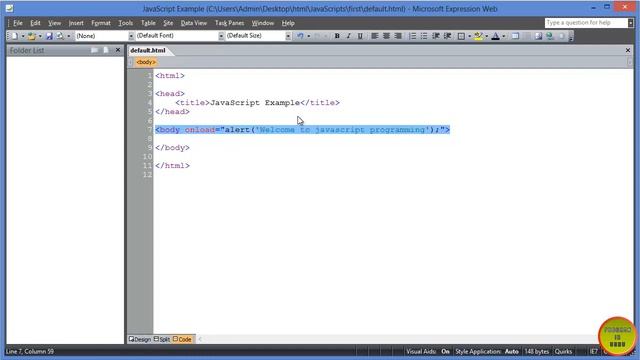This screenshot has height=360, width=640.
Task: Switch to Code view
Action: tap(182, 339)
